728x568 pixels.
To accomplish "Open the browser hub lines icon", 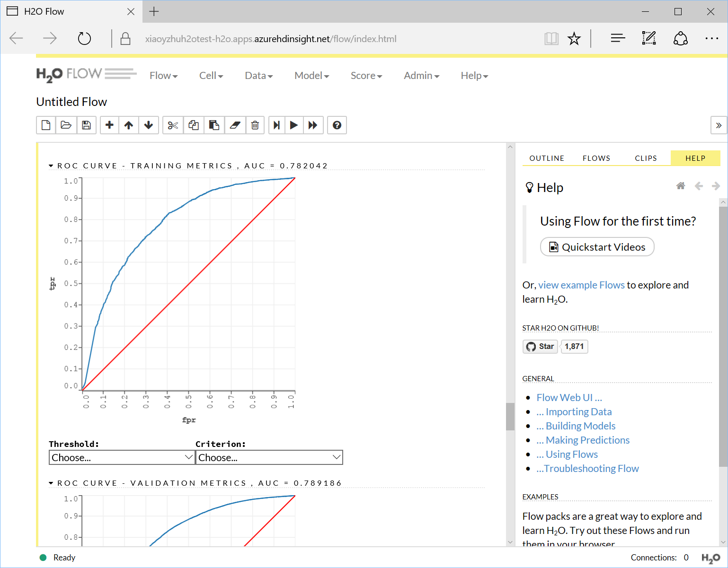I will pyautogui.click(x=618, y=39).
